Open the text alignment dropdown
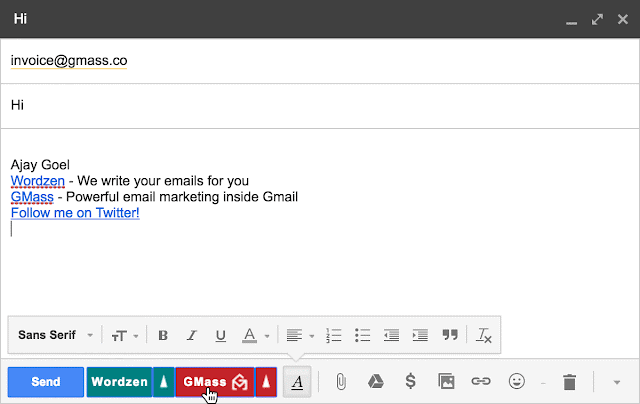The width and height of the screenshot is (640, 404). coord(300,335)
